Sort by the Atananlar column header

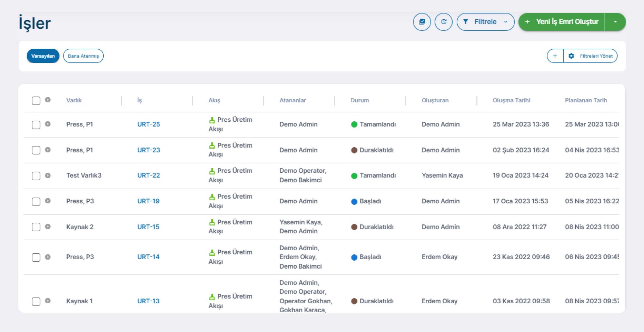coord(293,100)
